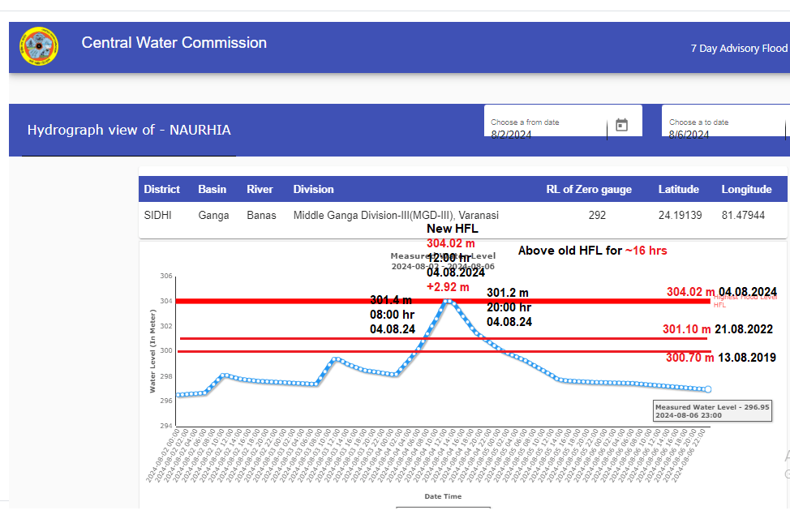Click the River column header
Screen dimensions: 790x532
tap(260, 189)
